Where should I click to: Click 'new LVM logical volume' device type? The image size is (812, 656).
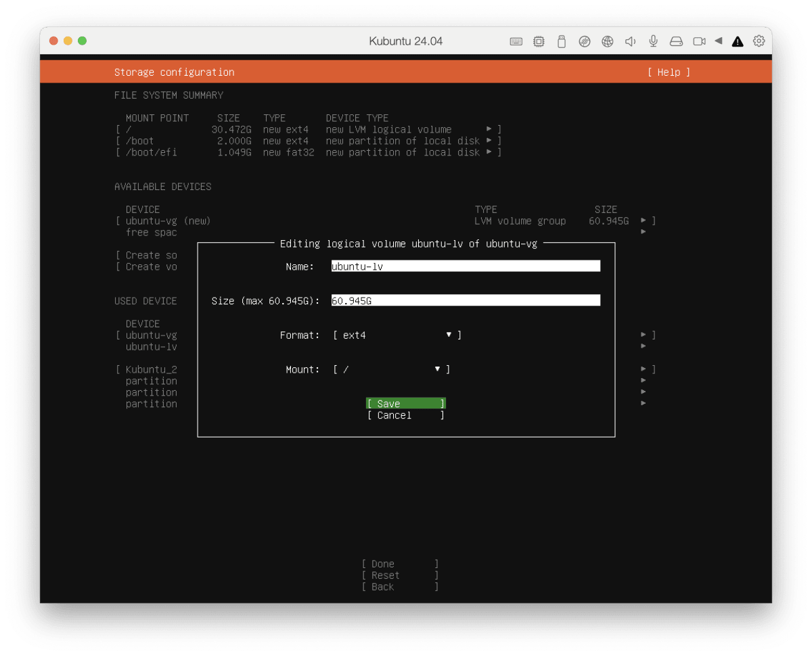click(388, 129)
